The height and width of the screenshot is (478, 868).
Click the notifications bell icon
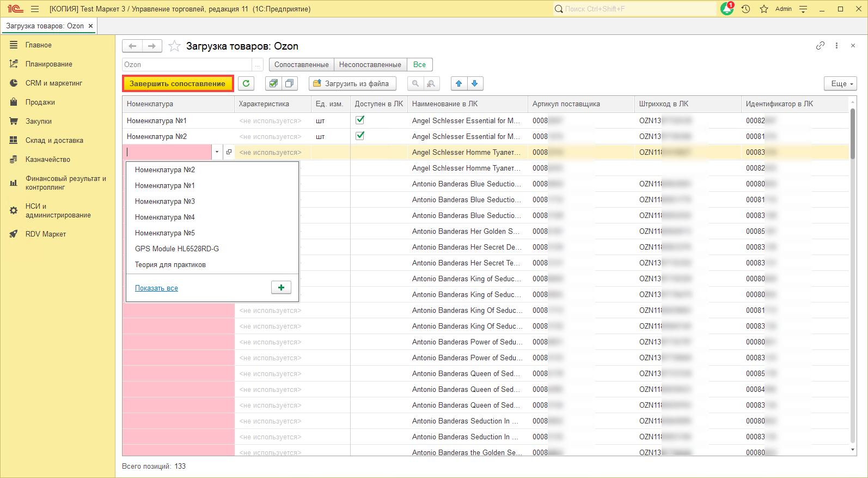pyautogui.click(x=726, y=9)
